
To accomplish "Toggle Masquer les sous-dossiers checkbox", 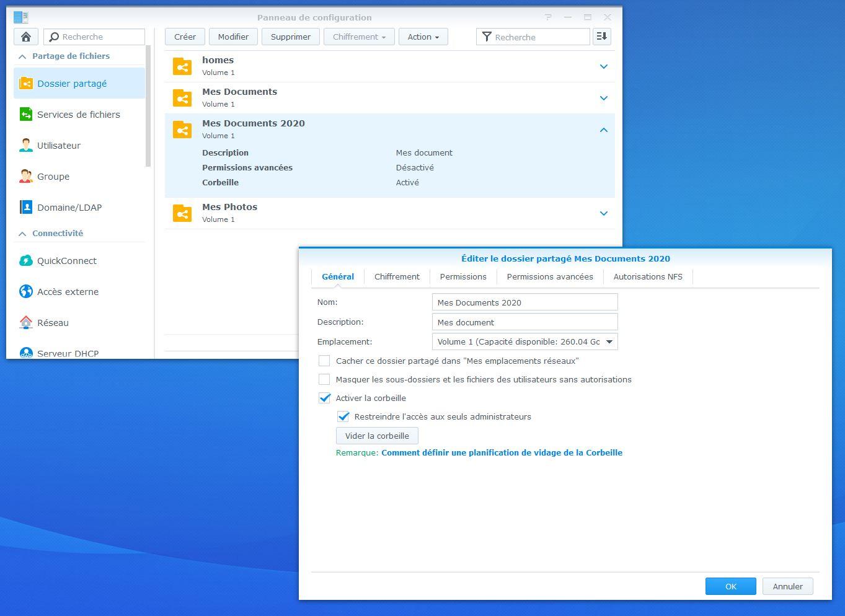I will 324,379.
